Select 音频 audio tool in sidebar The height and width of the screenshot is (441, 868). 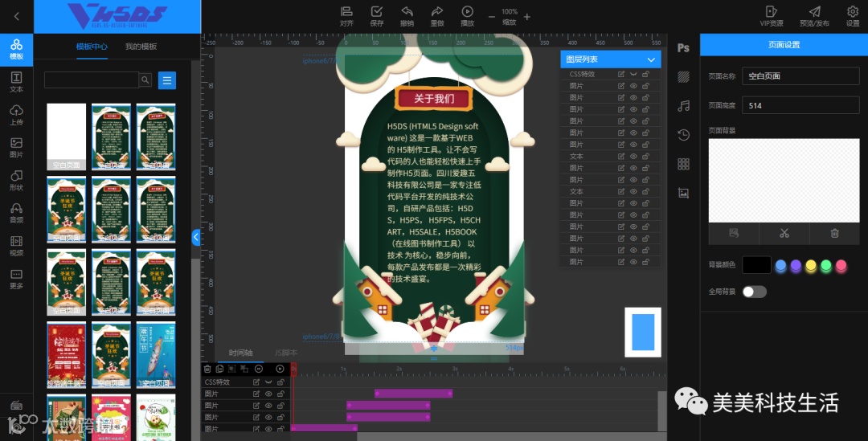point(17,214)
